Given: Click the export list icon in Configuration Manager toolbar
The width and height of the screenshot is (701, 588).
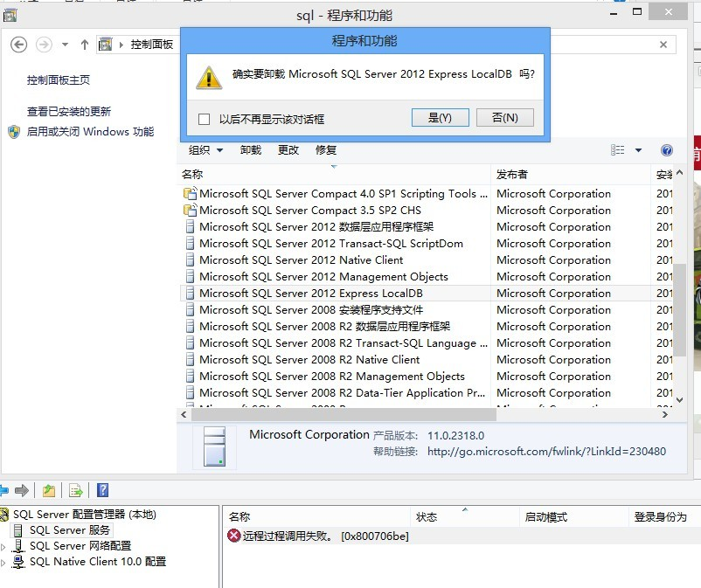Looking at the screenshot, I should (73, 490).
